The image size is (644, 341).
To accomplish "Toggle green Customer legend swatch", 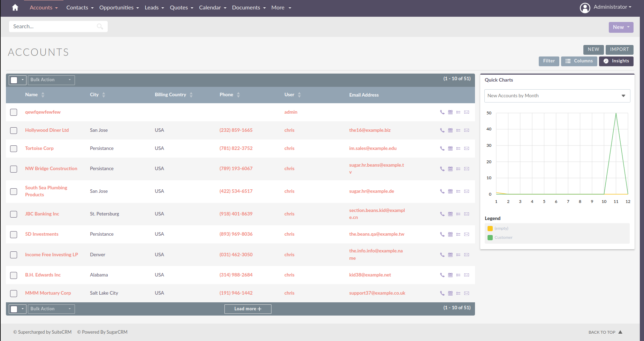I will point(490,238).
